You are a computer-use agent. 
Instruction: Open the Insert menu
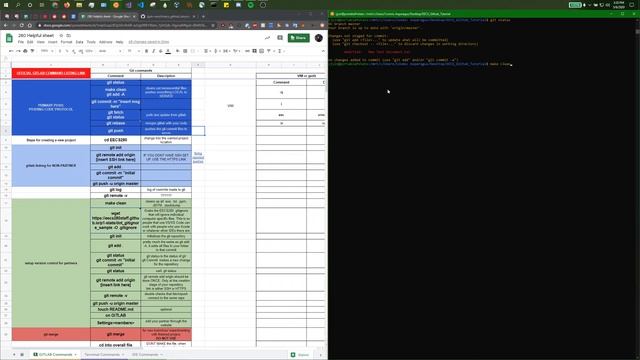tap(53, 42)
